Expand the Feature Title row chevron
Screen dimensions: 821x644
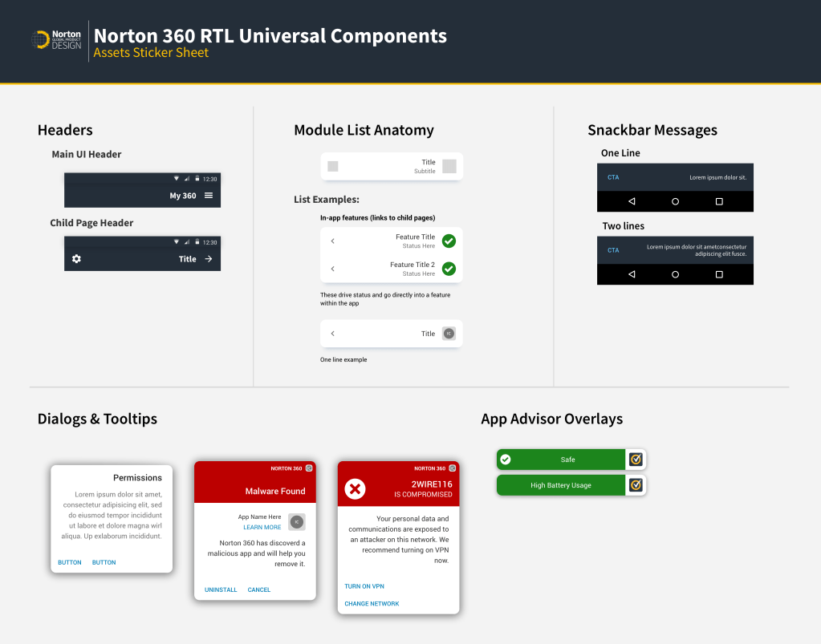(333, 241)
